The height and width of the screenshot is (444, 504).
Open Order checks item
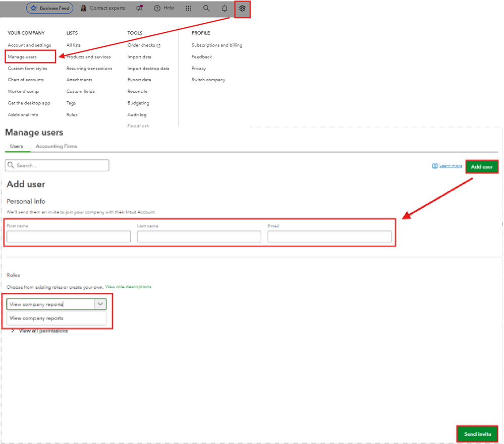pyautogui.click(x=141, y=45)
